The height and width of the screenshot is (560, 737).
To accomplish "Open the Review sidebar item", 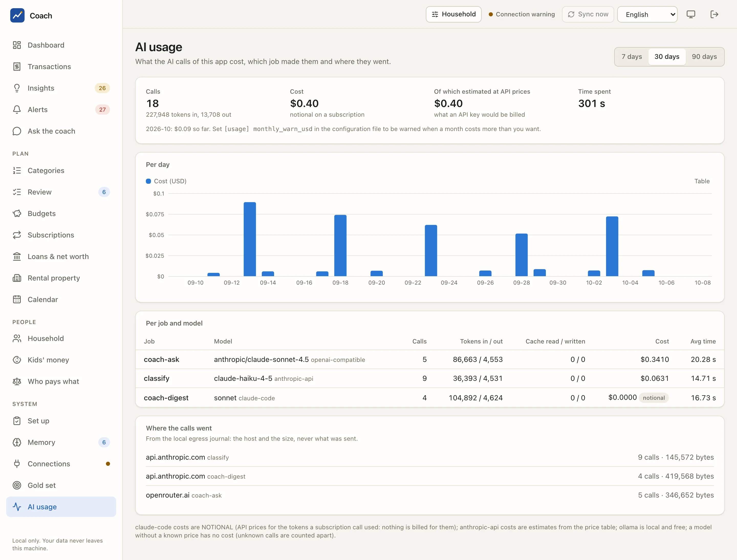I will pyautogui.click(x=61, y=192).
